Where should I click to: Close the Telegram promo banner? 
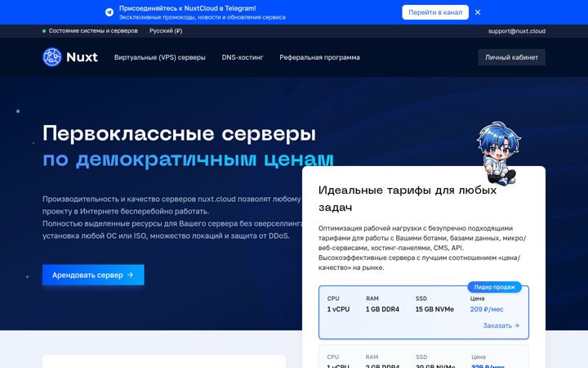[x=478, y=12]
